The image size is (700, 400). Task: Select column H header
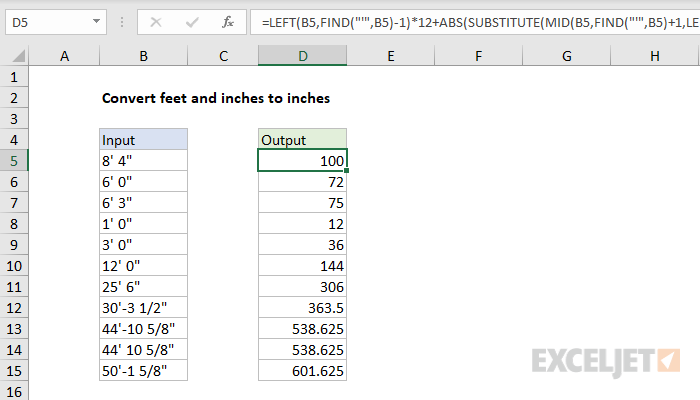coord(654,56)
